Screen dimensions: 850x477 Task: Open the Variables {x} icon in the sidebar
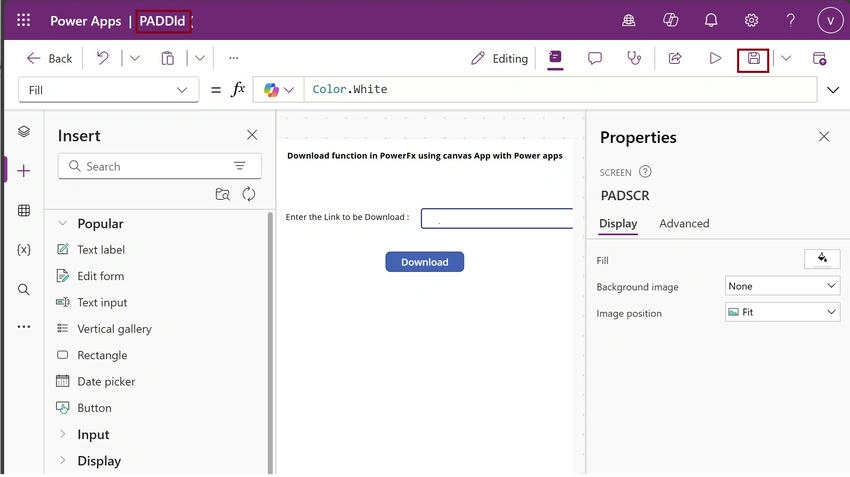pyautogui.click(x=24, y=250)
